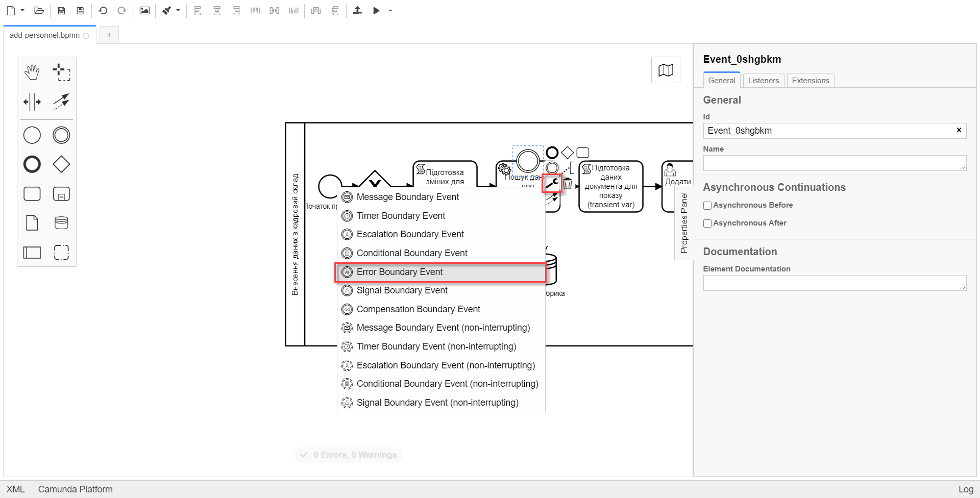Image resolution: width=980 pixels, height=498 pixels.
Task: Pick the space tool in palette
Action: coord(32,102)
